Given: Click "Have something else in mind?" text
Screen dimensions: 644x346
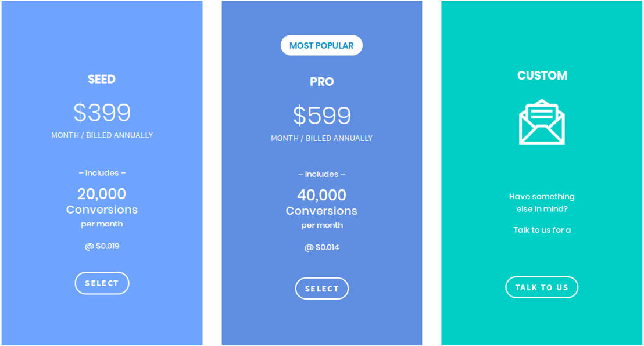Looking at the screenshot, I should [542, 203].
